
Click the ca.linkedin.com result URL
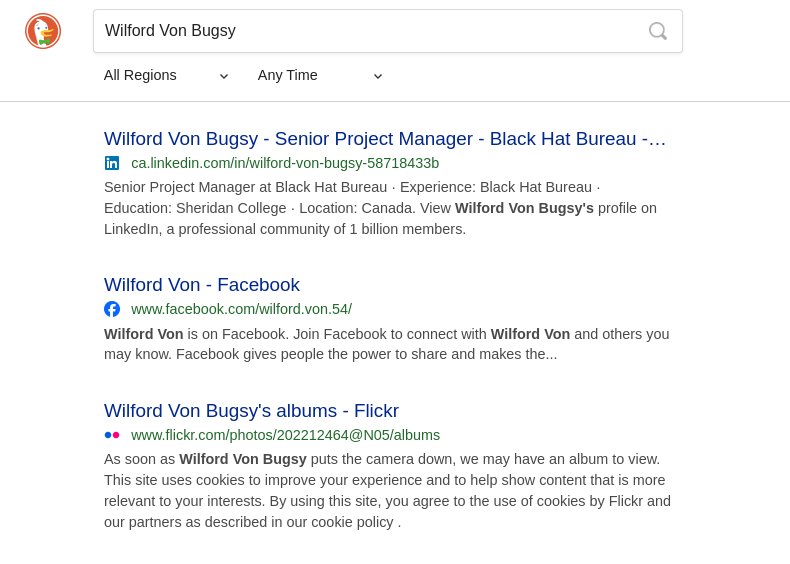pyautogui.click(x=285, y=163)
